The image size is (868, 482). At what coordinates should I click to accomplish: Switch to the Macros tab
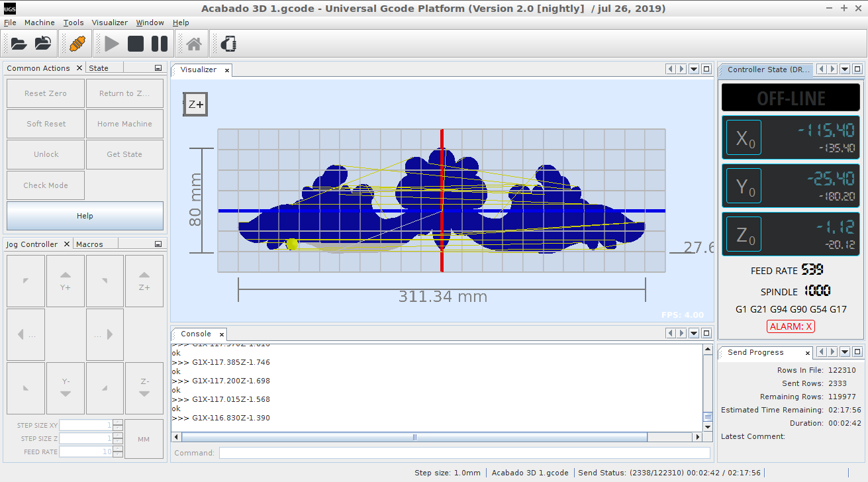[x=89, y=244]
